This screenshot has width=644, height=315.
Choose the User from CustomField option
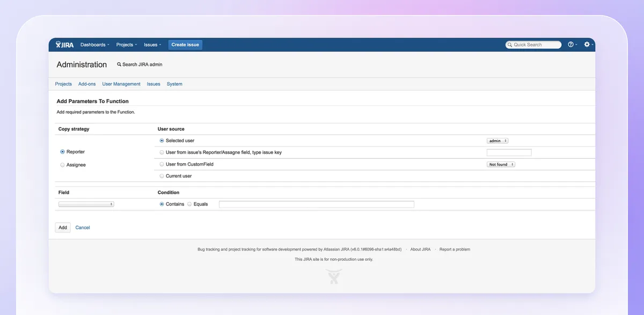(162, 164)
